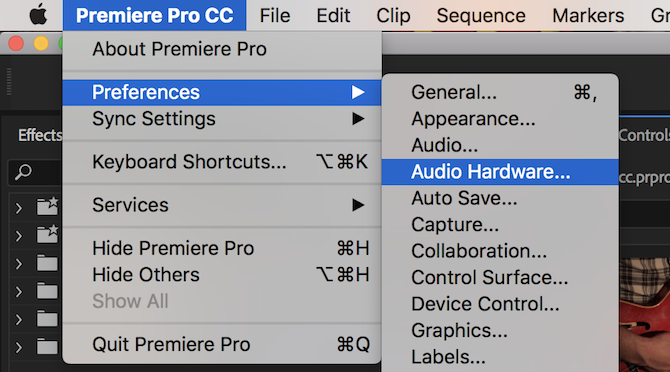Open the Sync Settings submenu arrow

(x=358, y=119)
